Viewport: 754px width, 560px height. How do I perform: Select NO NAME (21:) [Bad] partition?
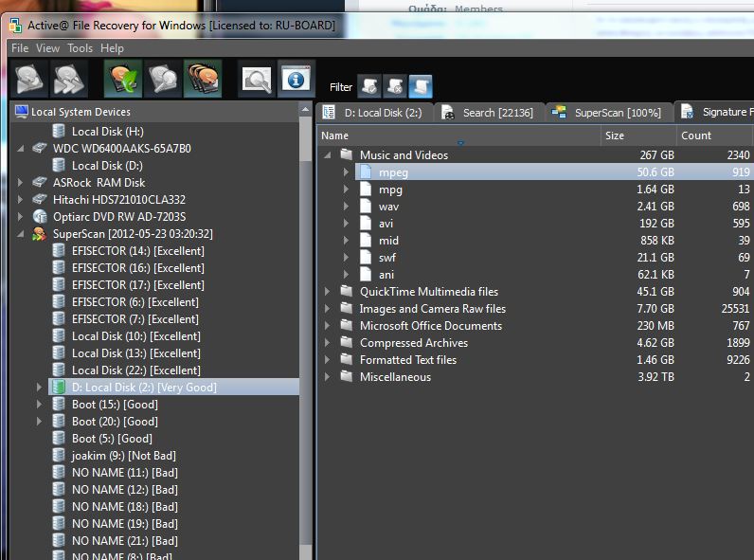[125, 541]
